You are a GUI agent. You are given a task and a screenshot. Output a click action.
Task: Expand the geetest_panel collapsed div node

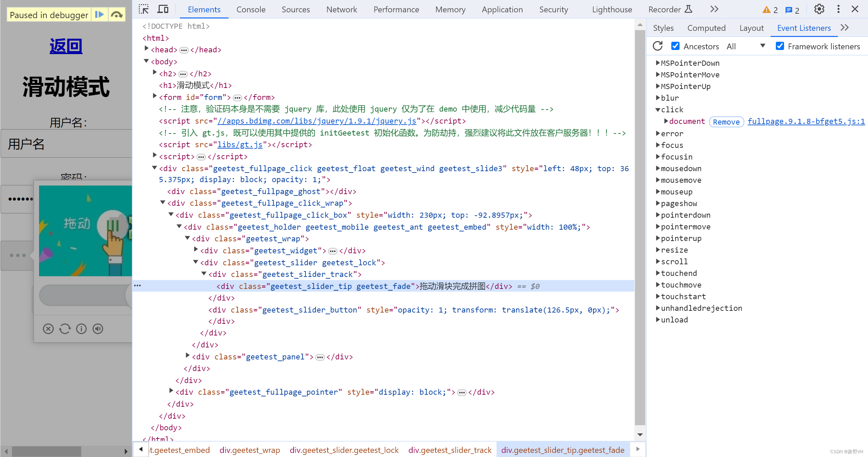(189, 357)
